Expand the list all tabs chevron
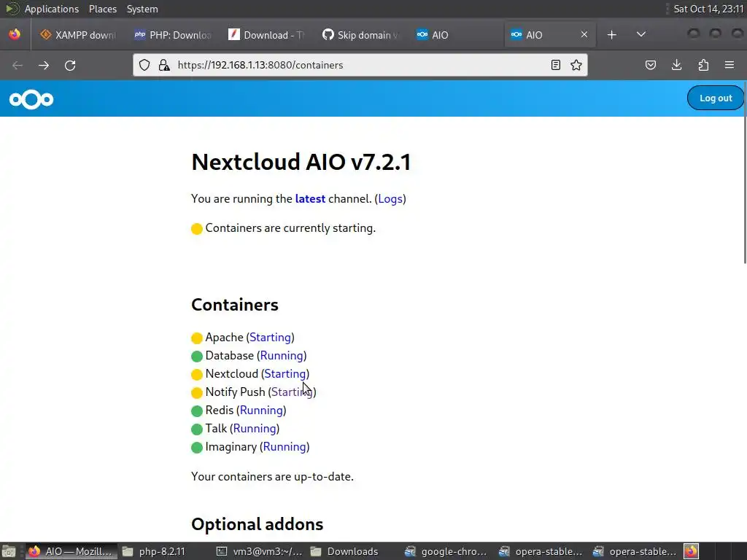Screen dimensions: 747x560 point(641,34)
